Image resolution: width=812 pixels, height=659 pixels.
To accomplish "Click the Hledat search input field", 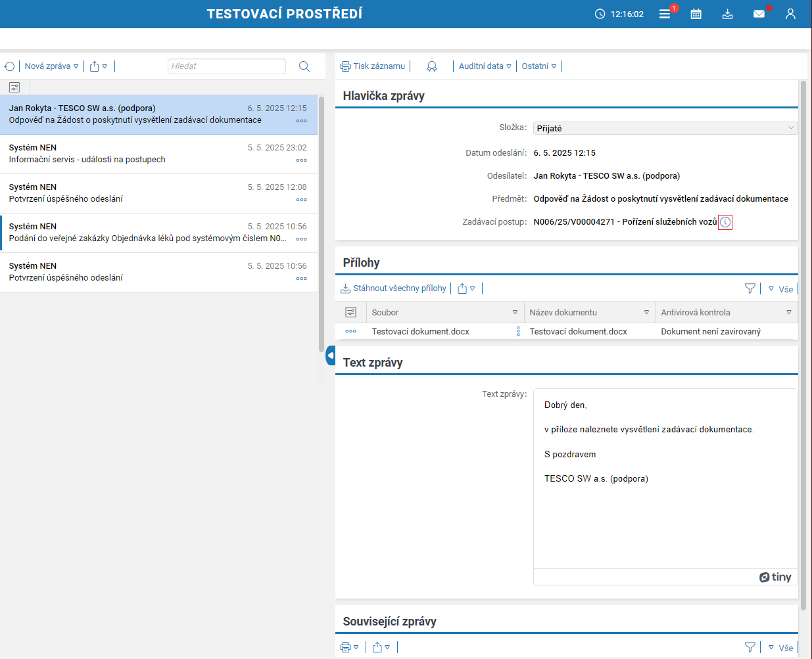I will pyautogui.click(x=226, y=66).
